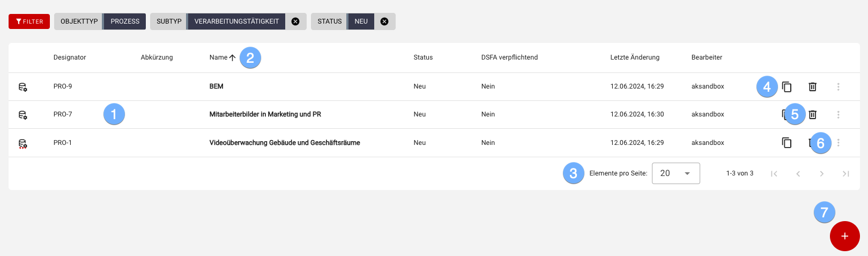
Task: Open the Mitarbeiterbilder in Marketing und PR entry
Action: 265,114
